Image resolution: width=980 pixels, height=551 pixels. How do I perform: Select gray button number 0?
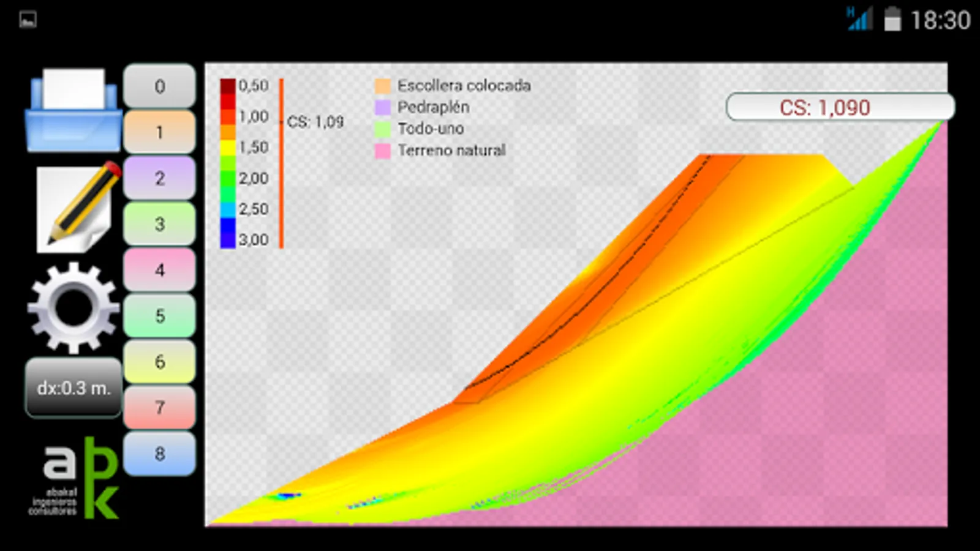[159, 86]
